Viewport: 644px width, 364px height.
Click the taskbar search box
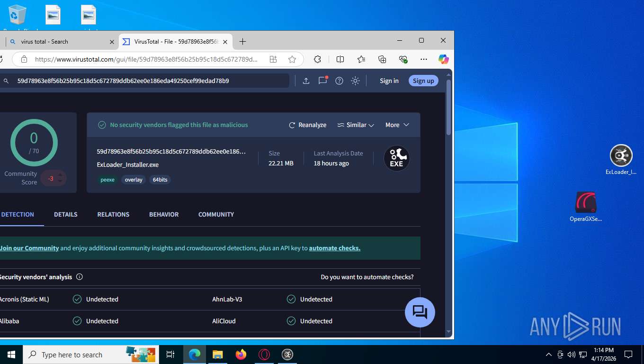tap(90, 355)
